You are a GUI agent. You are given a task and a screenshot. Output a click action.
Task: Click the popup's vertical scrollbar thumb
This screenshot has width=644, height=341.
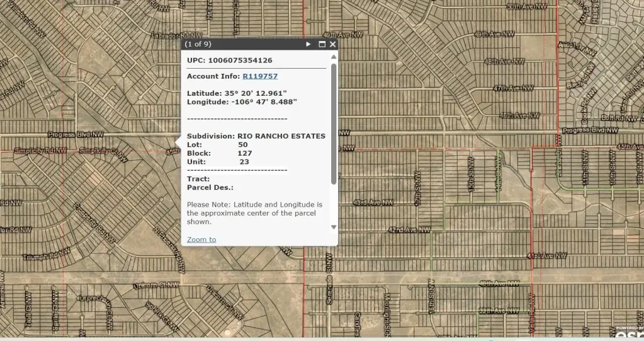tap(334, 123)
